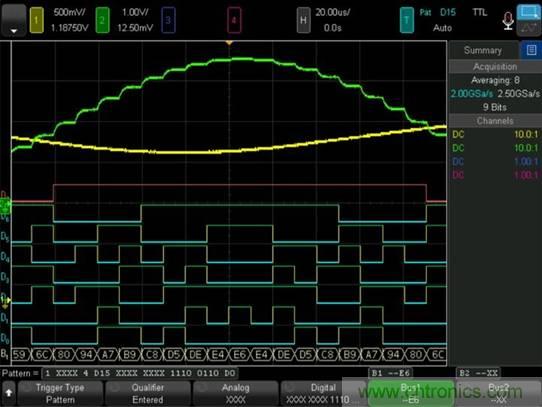Select the Analog pattern softkey
The height and width of the screenshot is (407, 542).
click(x=235, y=393)
